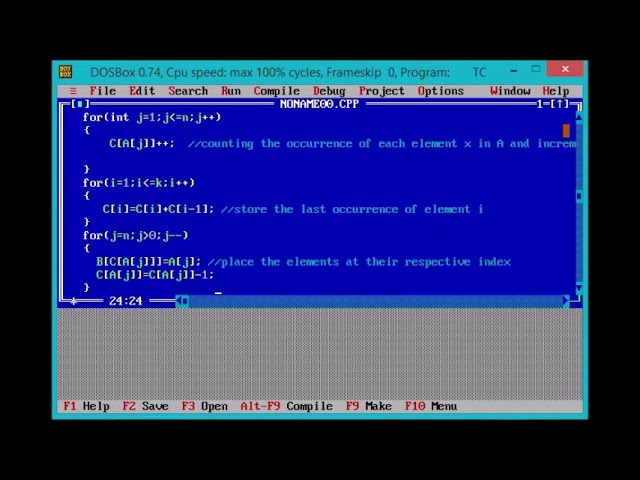The image size is (640, 480).
Task: Click the code 'C[A[j]]=C[A[j]]-1;'
Action: point(155,275)
